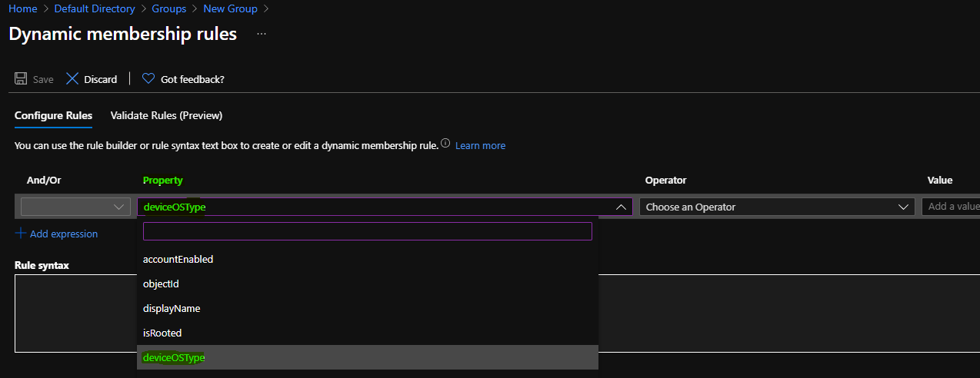Open the Default Directory breadcrumb
The width and height of the screenshot is (980, 378).
point(95,9)
